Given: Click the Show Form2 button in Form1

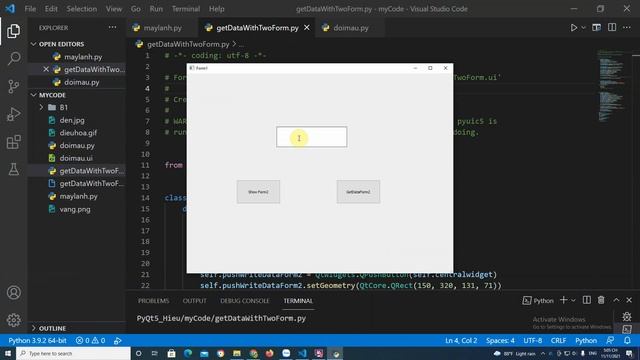Looking at the screenshot, I should (258, 192).
